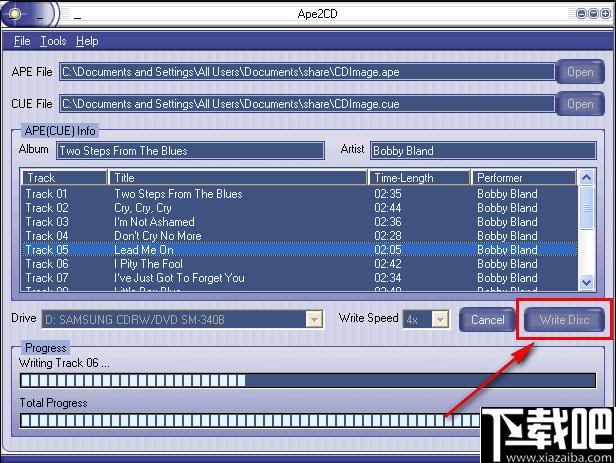Click track list scroll down arrow
This screenshot has width=616, height=463.
point(586,282)
